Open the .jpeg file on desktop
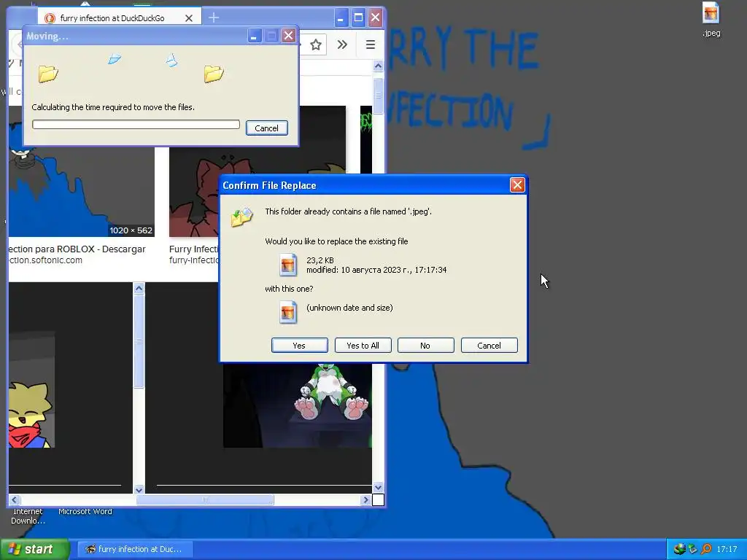747x560 pixels. click(x=711, y=19)
